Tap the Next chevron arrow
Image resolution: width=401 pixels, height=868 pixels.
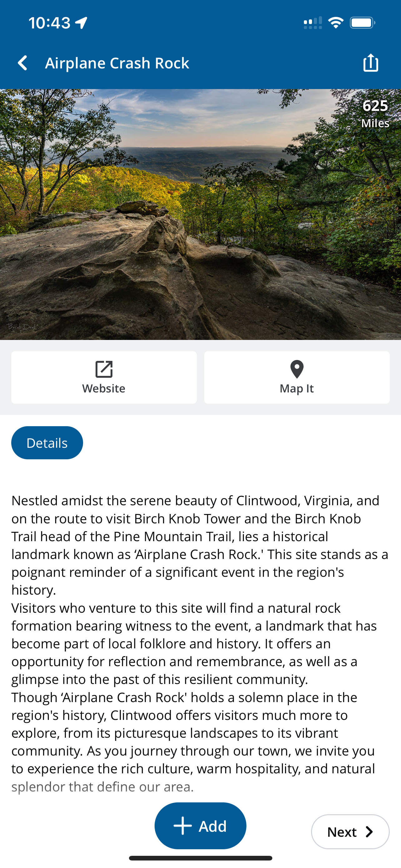pyautogui.click(x=369, y=832)
